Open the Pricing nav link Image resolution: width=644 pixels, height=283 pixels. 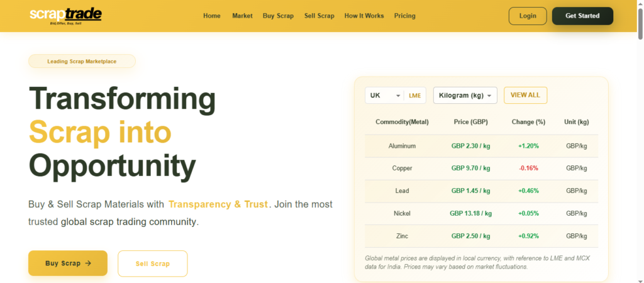coord(404,16)
